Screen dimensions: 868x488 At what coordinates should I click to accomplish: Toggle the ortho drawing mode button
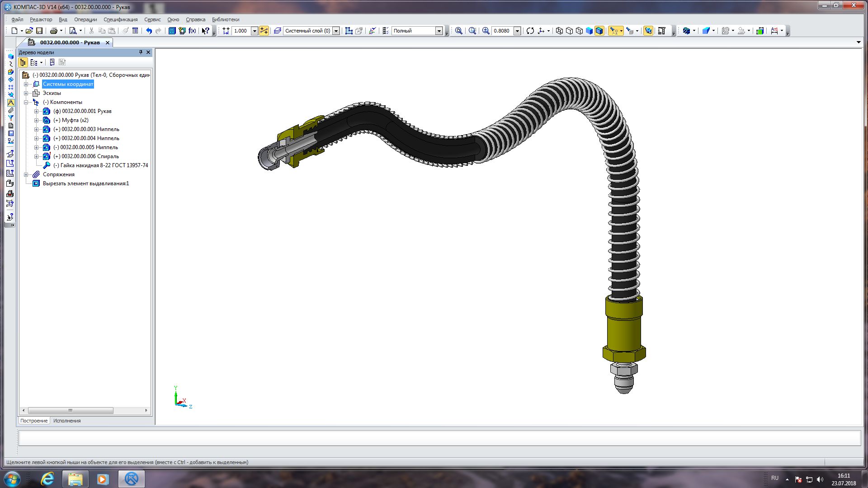tap(264, 31)
